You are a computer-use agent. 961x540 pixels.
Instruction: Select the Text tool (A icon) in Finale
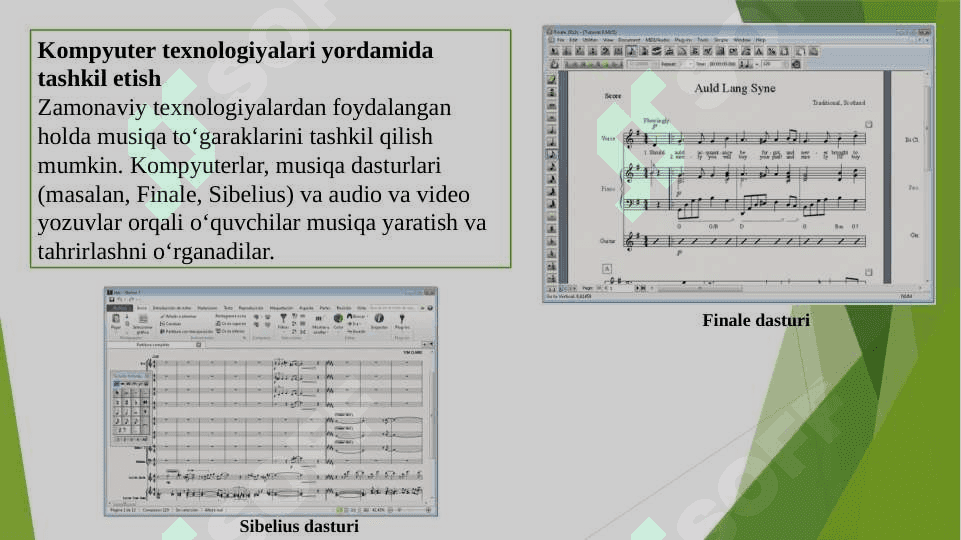[x=758, y=51]
